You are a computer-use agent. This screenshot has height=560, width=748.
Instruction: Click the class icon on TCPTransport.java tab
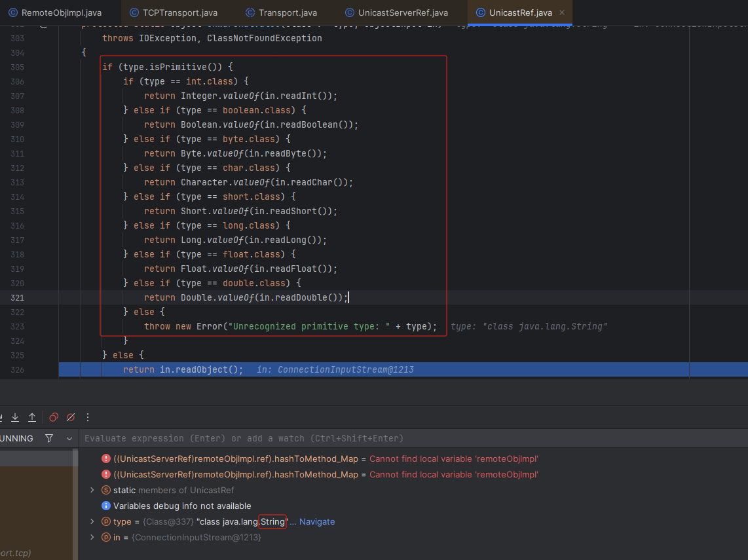[x=134, y=12]
